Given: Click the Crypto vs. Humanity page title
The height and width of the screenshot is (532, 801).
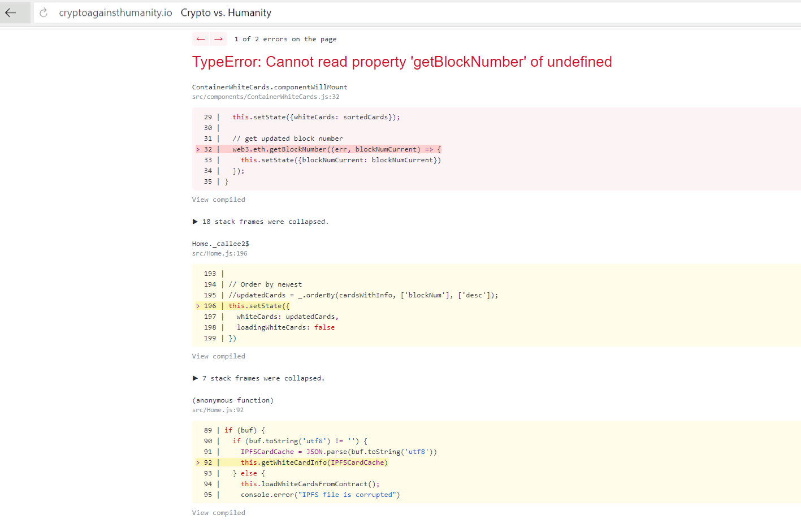Looking at the screenshot, I should click(226, 12).
